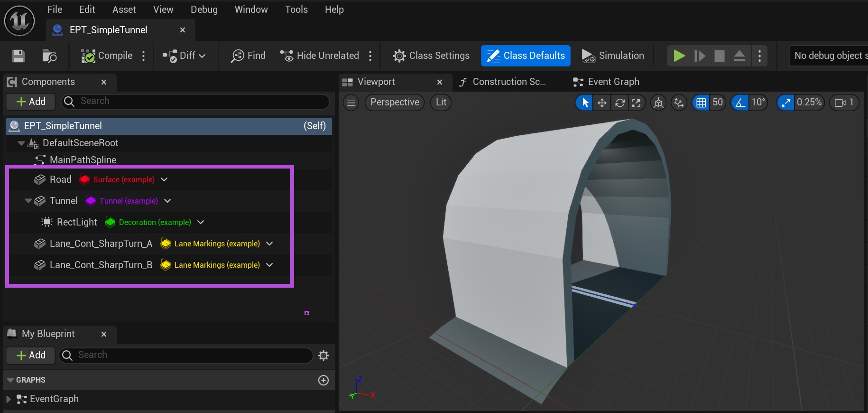Open Class Settings
868x413 pixels.
tap(431, 56)
